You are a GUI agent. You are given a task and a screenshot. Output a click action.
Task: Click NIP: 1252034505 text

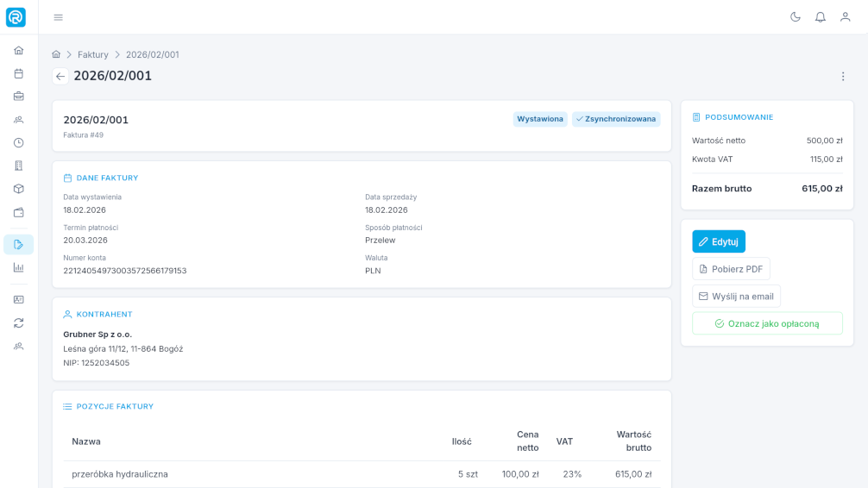point(97,363)
